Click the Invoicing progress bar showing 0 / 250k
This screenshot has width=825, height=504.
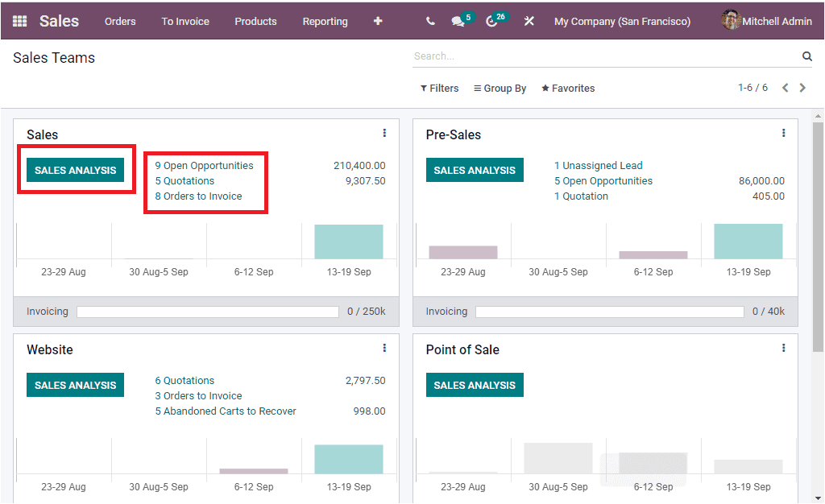tap(208, 311)
